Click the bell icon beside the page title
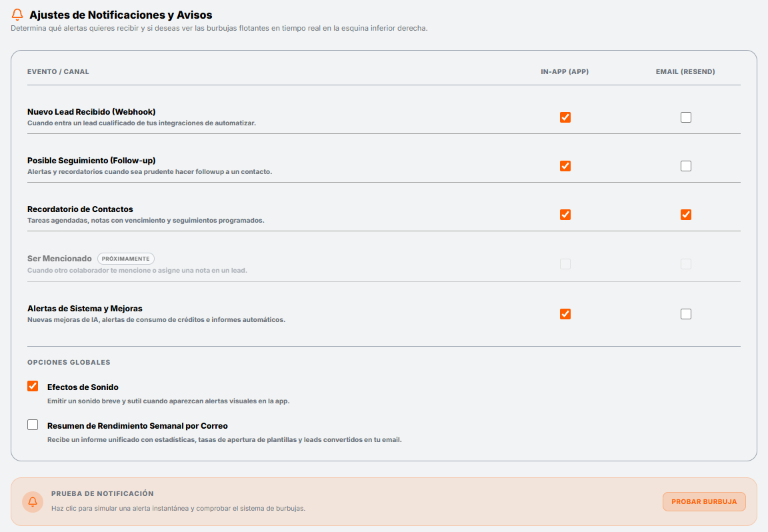Viewport: 768px width, 532px height. point(17,15)
